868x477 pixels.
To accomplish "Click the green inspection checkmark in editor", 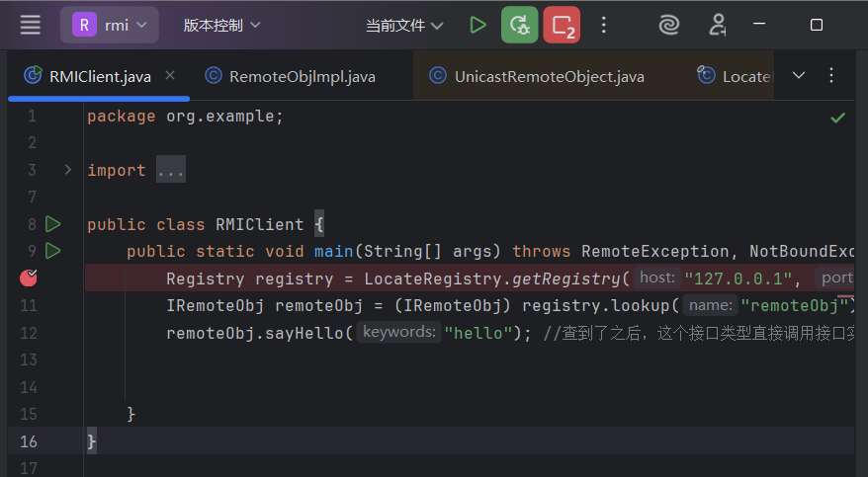I will click(837, 118).
